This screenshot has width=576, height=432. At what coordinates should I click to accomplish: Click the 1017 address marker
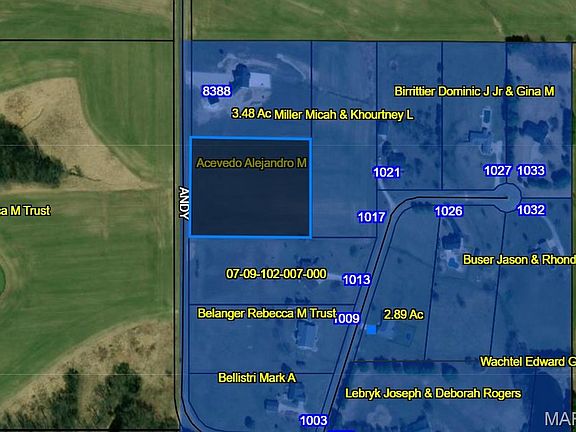pos(372,217)
